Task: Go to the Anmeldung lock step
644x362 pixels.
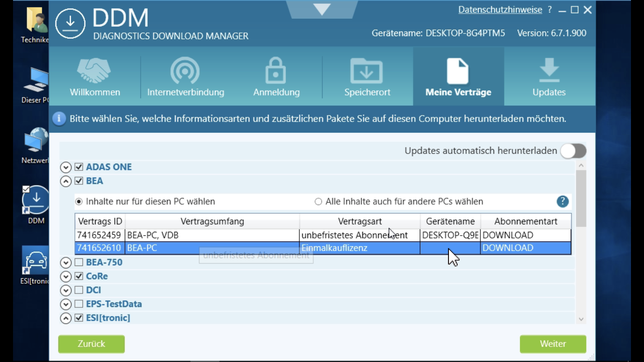Action: (x=276, y=77)
